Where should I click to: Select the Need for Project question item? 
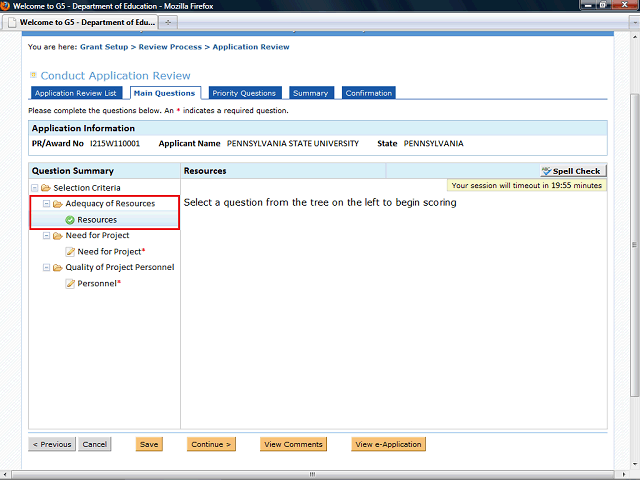pyautogui.click(x=111, y=251)
